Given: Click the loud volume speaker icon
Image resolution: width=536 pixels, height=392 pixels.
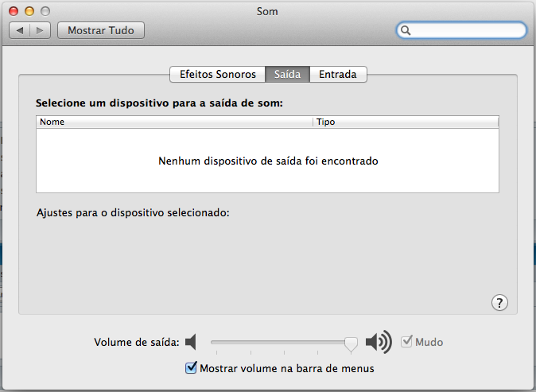Looking at the screenshot, I should 379,342.
